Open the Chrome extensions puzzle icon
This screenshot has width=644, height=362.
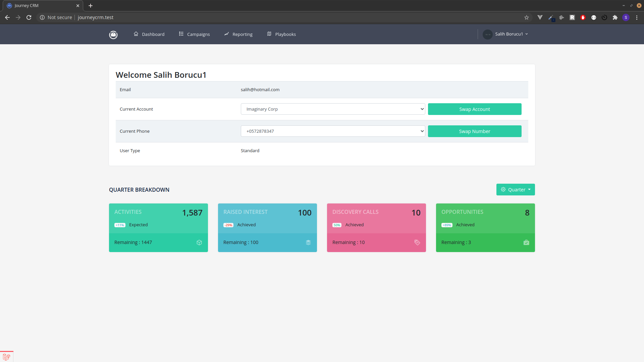615,17
